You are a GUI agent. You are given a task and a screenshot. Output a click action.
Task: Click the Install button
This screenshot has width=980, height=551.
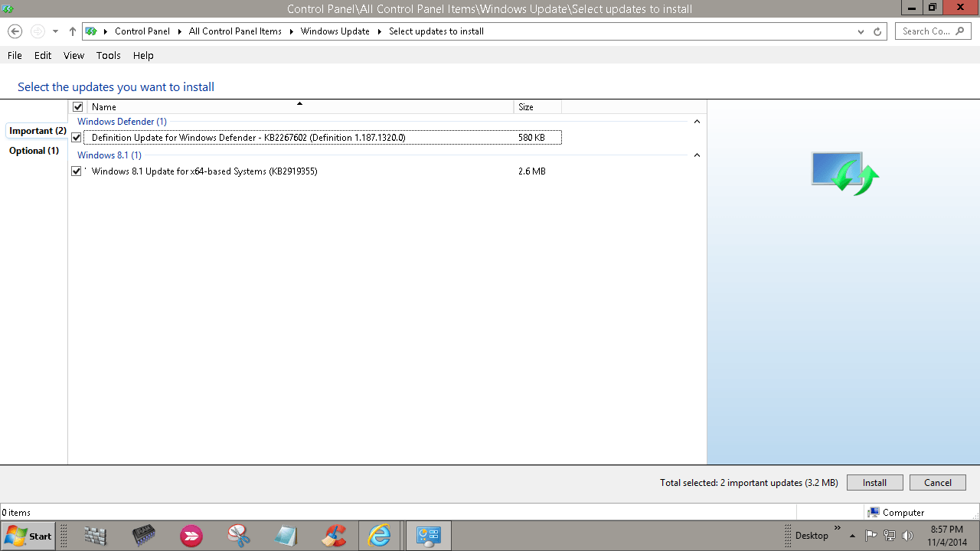[x=874, y=483]
